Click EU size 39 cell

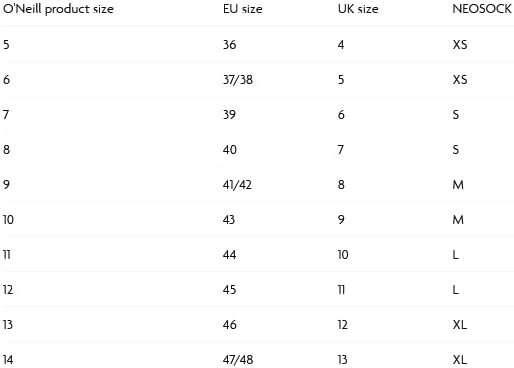click(229, 115)
